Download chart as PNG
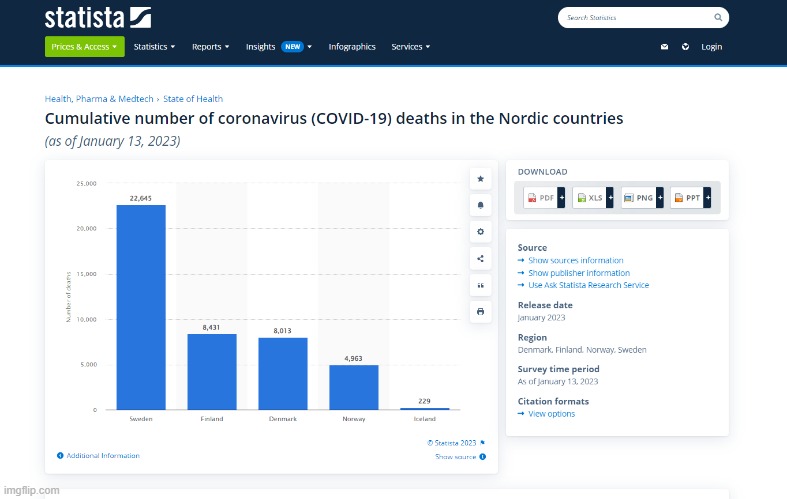This screenshot has height=499, width=787. tap(641, 198)
